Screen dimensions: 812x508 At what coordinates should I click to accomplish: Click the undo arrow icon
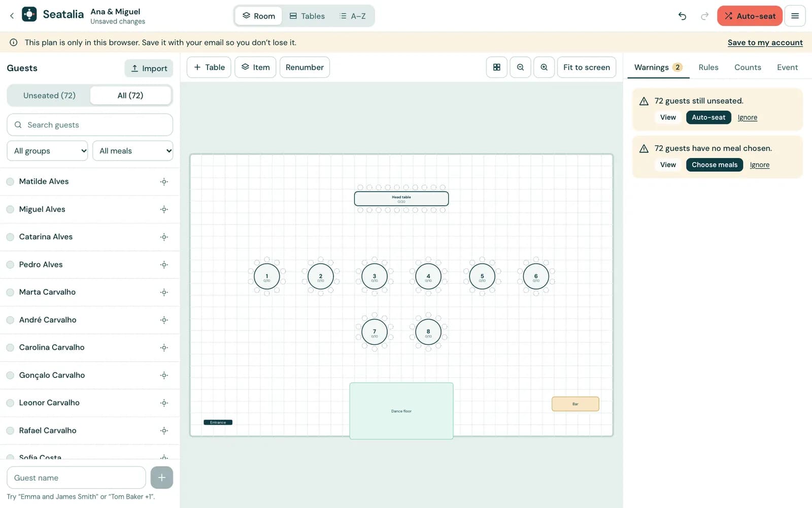pyautogui.click(x=682, y=16)
